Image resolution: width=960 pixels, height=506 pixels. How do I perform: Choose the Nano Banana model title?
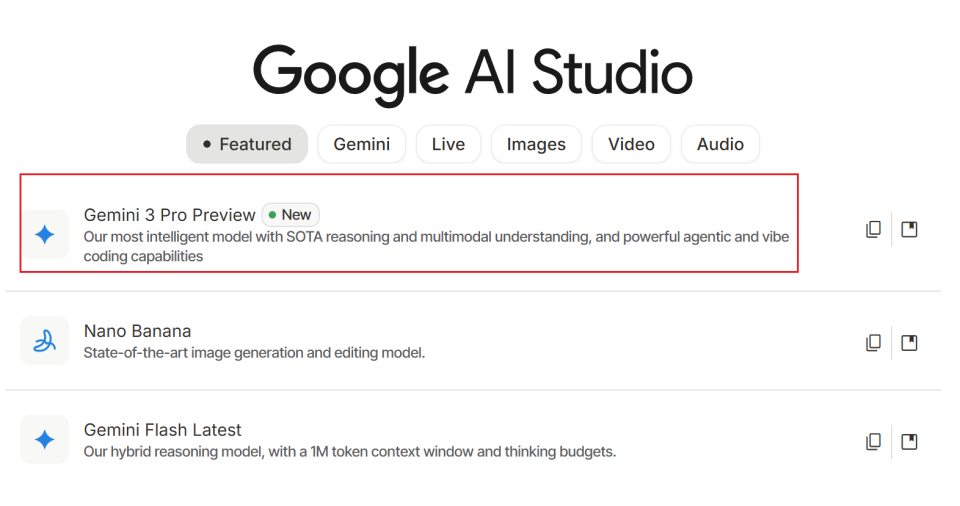pos(137,331)
